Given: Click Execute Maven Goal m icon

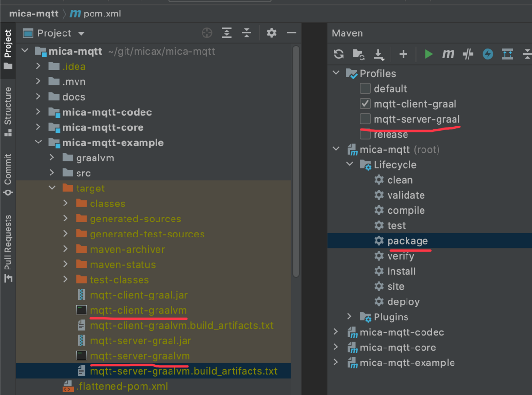Looking at the screenshot, I should click(448, 54).
